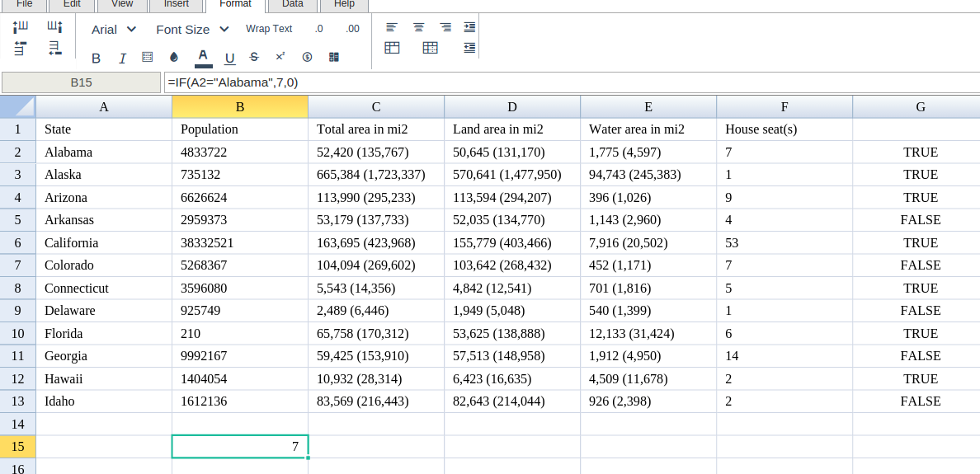Open the Data menu tab

coord(292,4)
